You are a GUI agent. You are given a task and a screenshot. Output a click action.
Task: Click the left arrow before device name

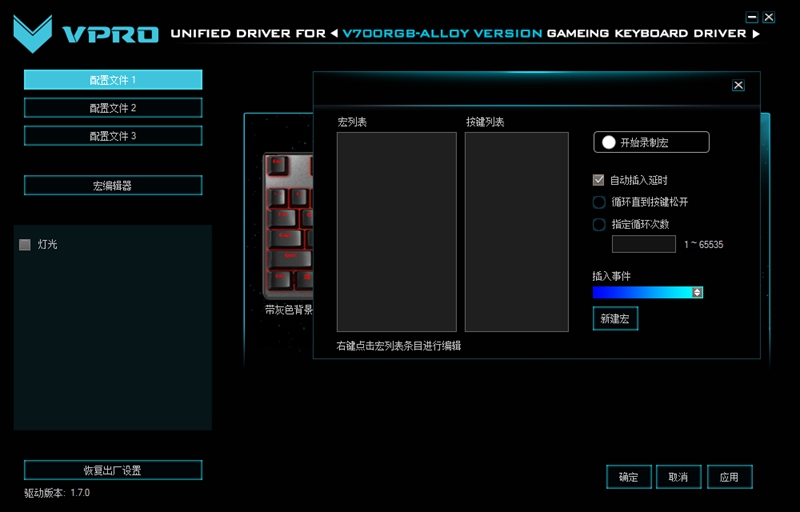pyautogui.click(x=334, y=34)
